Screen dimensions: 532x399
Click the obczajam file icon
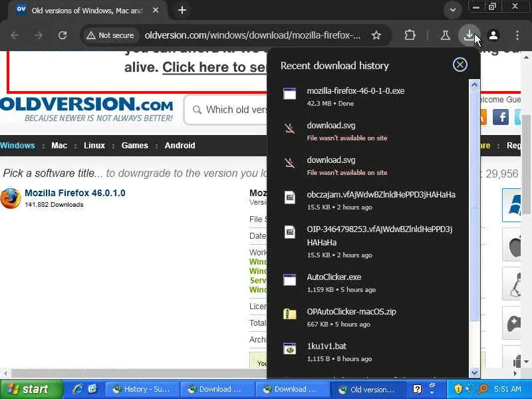coord(290,198)
